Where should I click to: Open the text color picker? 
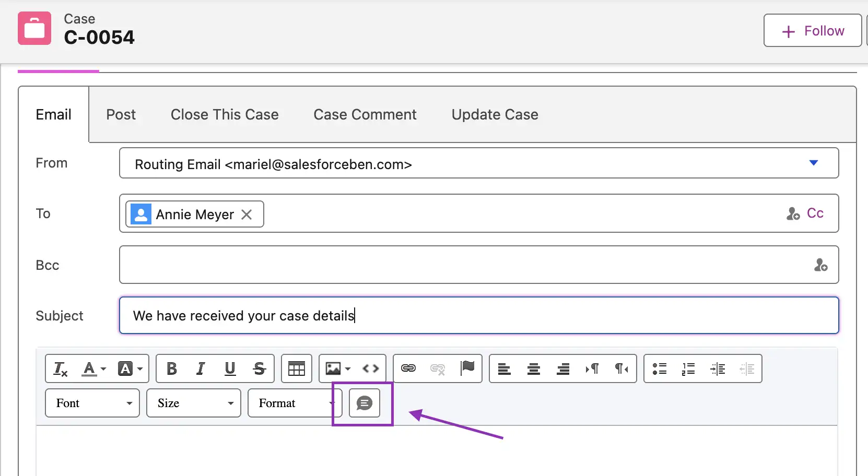[94, 368]
